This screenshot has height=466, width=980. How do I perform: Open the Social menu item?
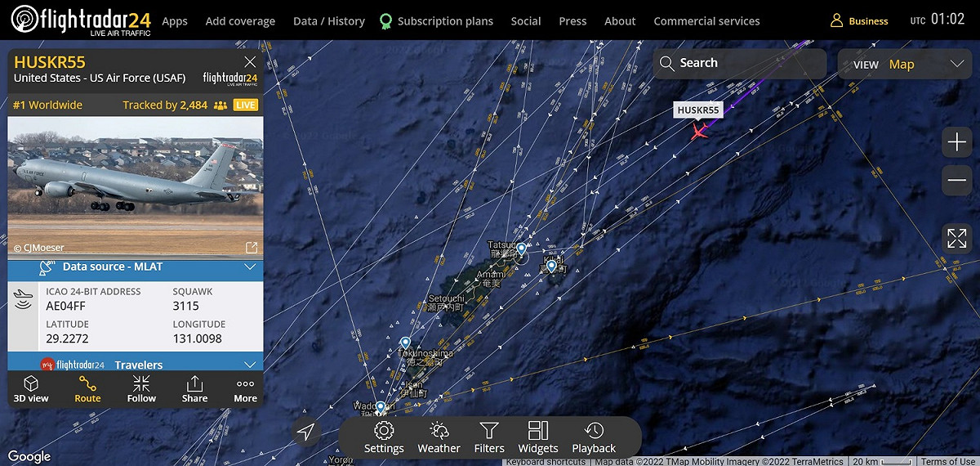(526, 21)
